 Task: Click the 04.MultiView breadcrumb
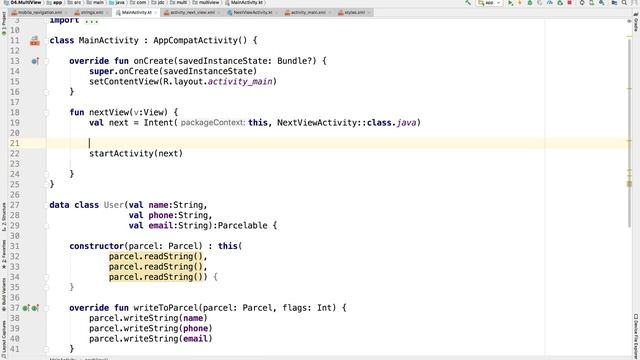(x=22, y=2)
